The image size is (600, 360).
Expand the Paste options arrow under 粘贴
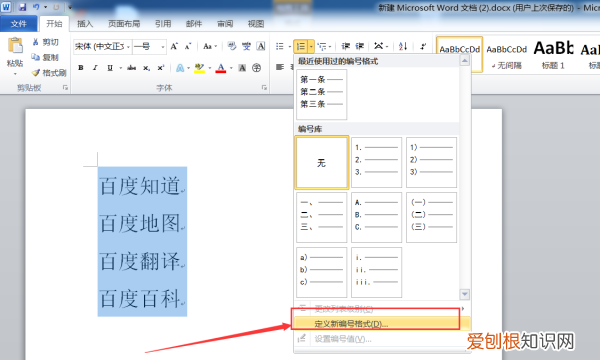(x=15, y=73)
